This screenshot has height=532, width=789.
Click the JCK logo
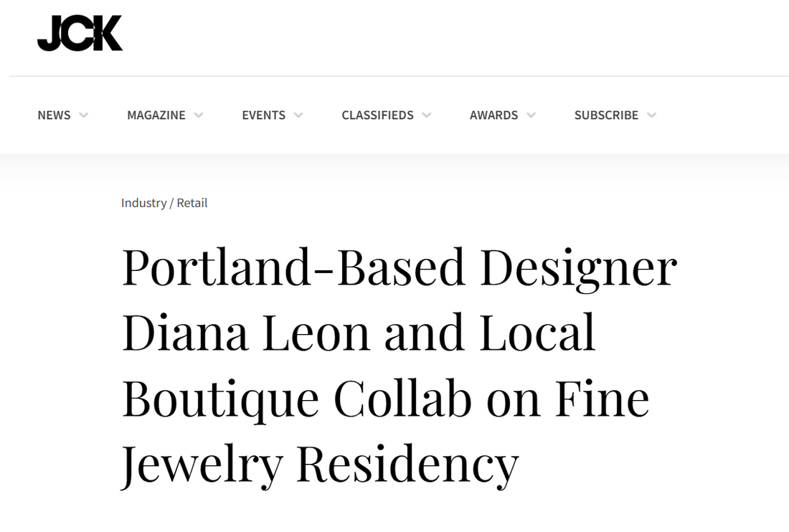[80, 34]
